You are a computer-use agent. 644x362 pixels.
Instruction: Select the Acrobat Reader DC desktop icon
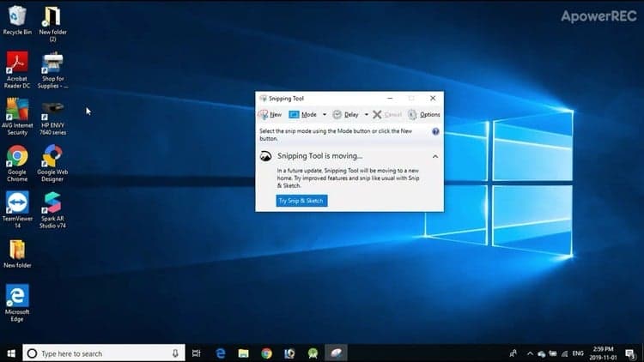click(x=17, y=69)
